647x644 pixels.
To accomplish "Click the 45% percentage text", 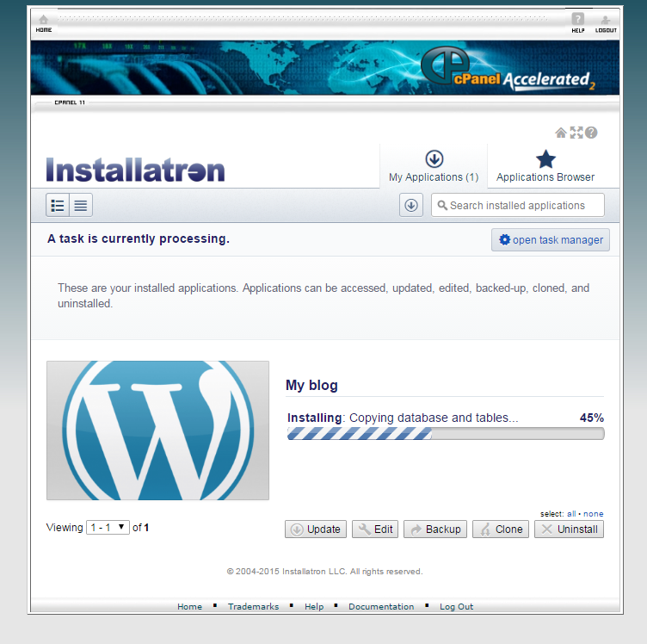I will click(x=592, y=418).
